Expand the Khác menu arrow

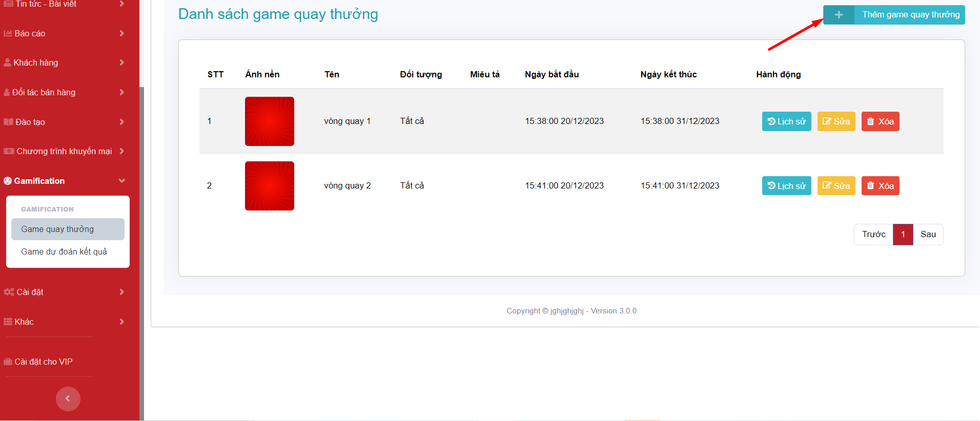tap(121, 322)
